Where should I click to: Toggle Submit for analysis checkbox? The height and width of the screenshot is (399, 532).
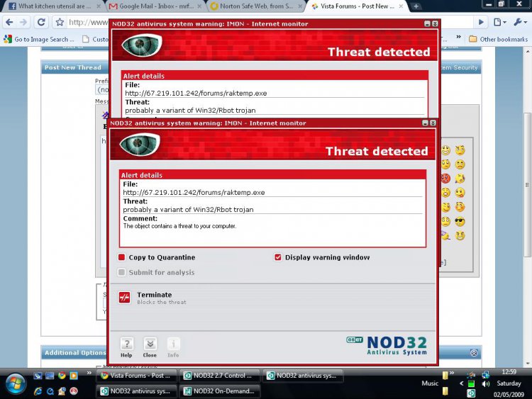point(121,272)
